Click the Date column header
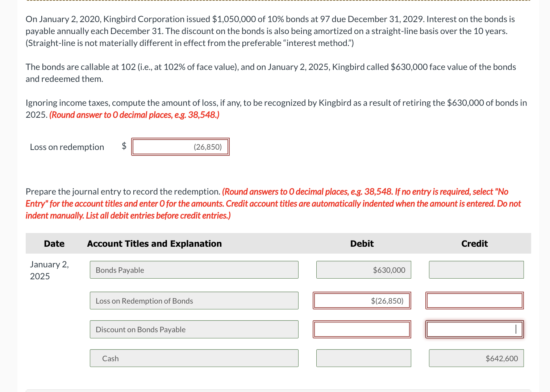Viewport: 550px width, 392px height. (x=54, y=243)
